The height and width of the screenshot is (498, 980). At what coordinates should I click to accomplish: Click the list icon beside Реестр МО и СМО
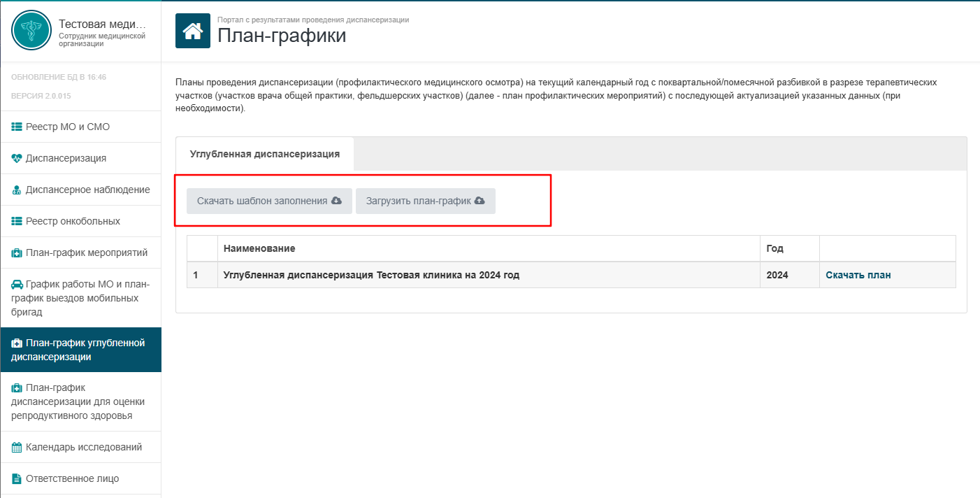(17, 127)
